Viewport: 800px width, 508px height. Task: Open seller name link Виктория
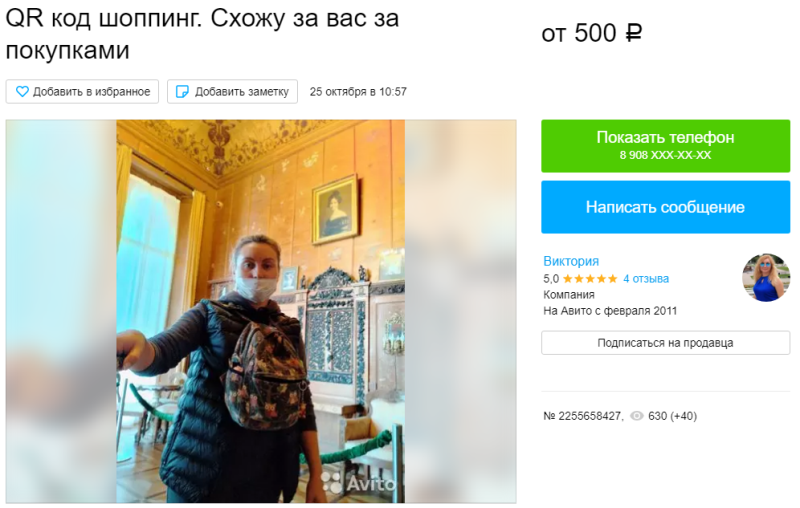click(x=571, y=261)
